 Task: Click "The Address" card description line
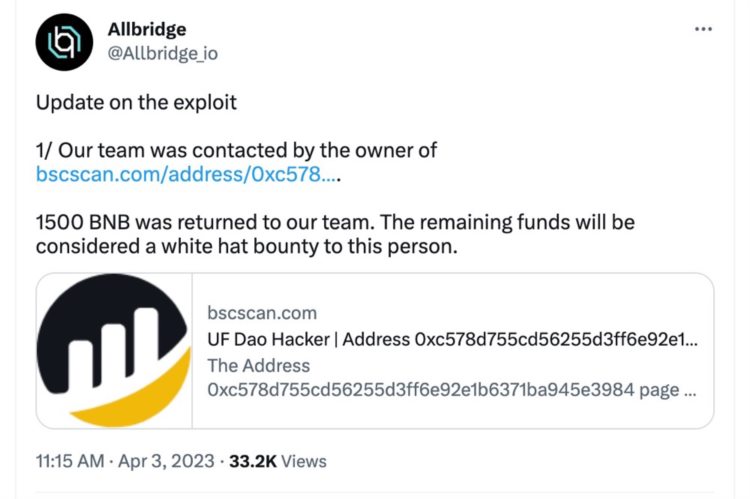tap(258, 365)
